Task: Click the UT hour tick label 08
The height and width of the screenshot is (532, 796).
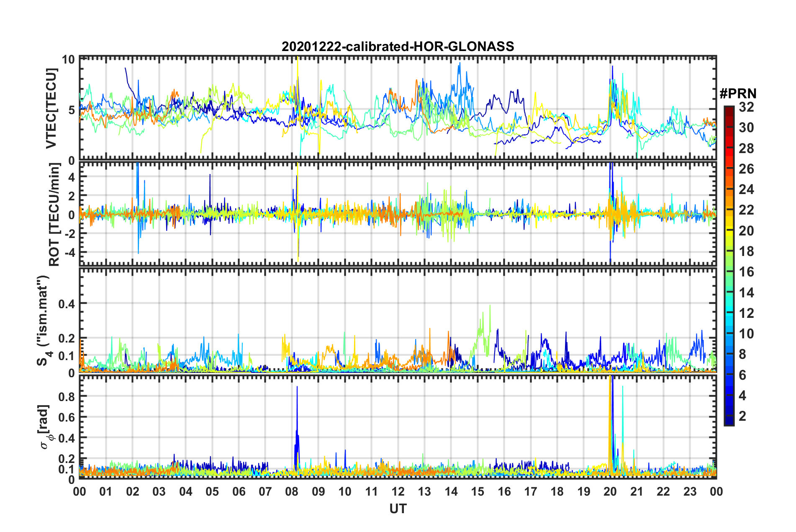Action: tap(292, 491)
